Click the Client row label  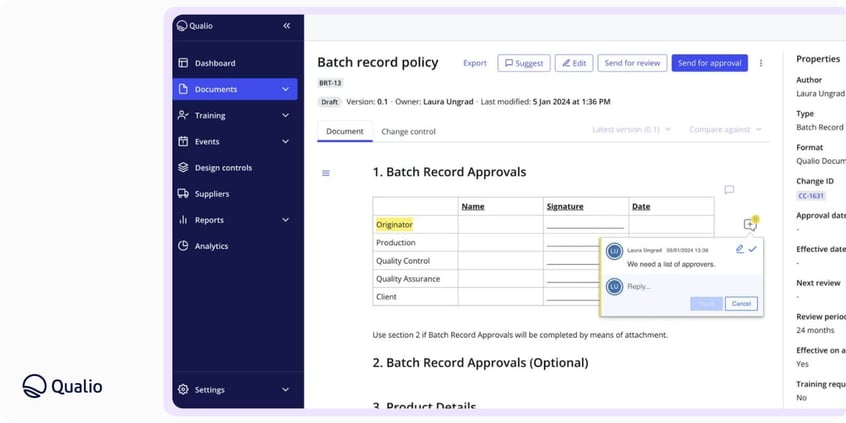click(386, 297)
